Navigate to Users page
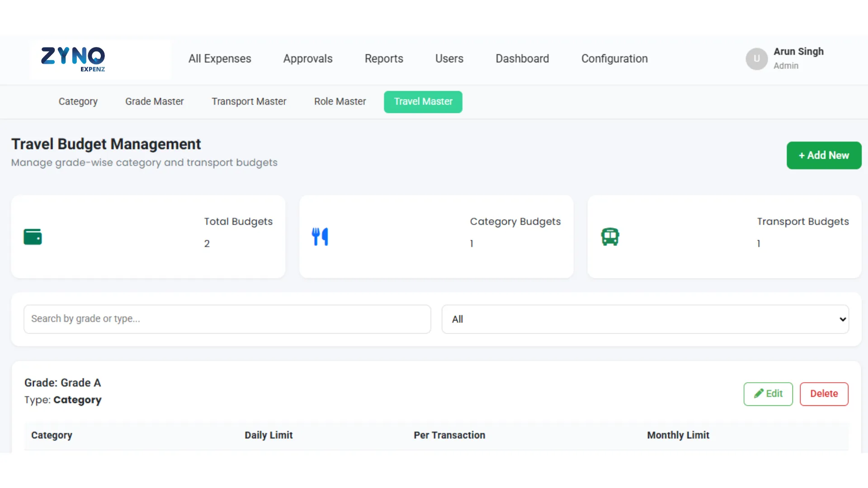 [x=449, y=59]
